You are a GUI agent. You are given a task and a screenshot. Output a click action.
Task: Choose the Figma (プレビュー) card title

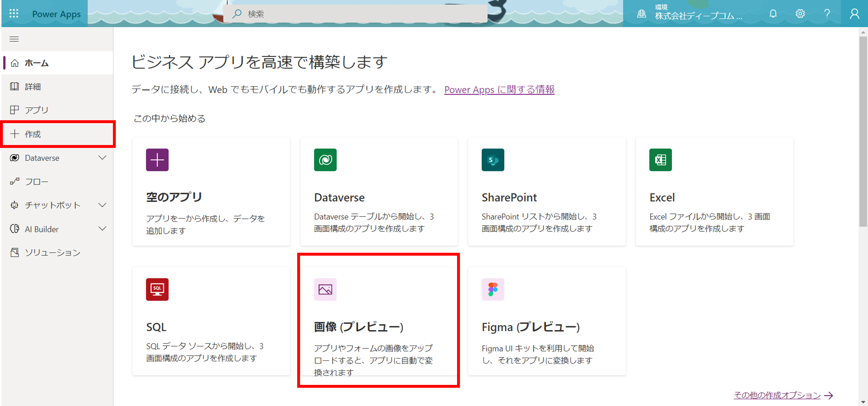click(531, 327)
